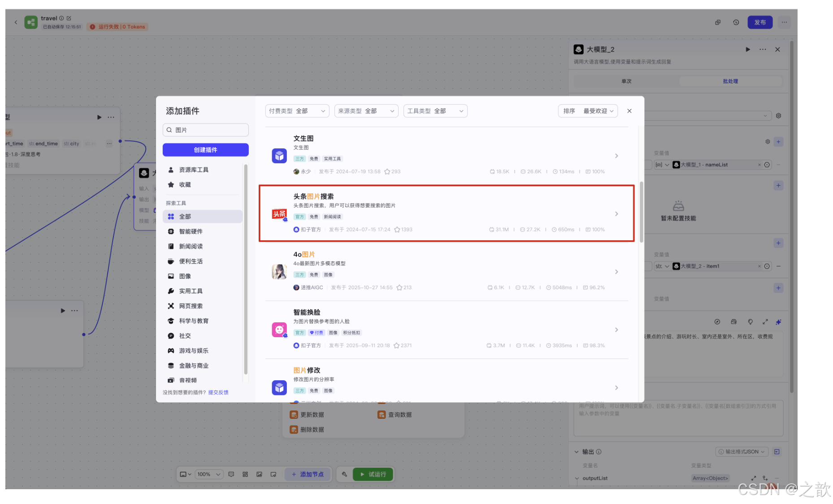Click the 发布 publish button

(760, 22)
